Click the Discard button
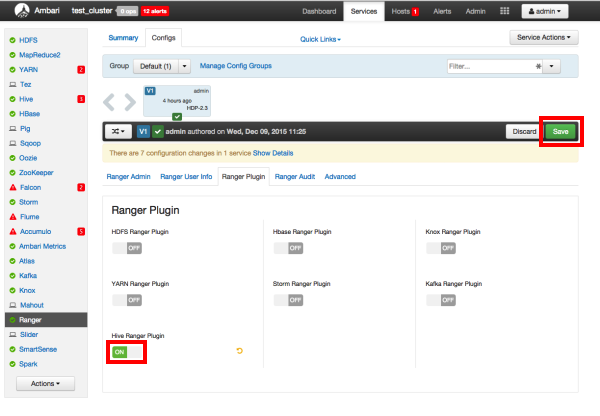Screen dimensions: 600x416 (523, 131)
